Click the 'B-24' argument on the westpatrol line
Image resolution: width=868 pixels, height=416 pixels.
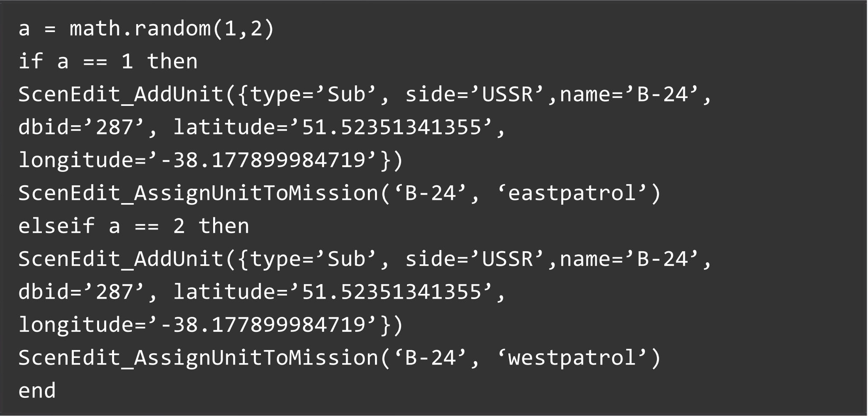(431, 358)
